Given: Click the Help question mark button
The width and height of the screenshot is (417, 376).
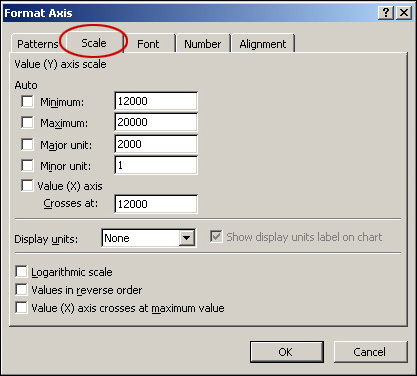Looking at the screenshot, I should coord(386,13).
